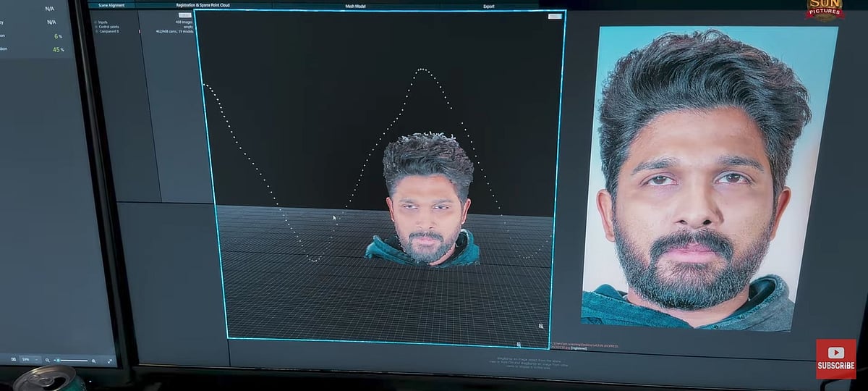Expand the Component 0 tree node
Image resolution: width=868 pixels, height=391 pixels.
(x=94, y=32)
